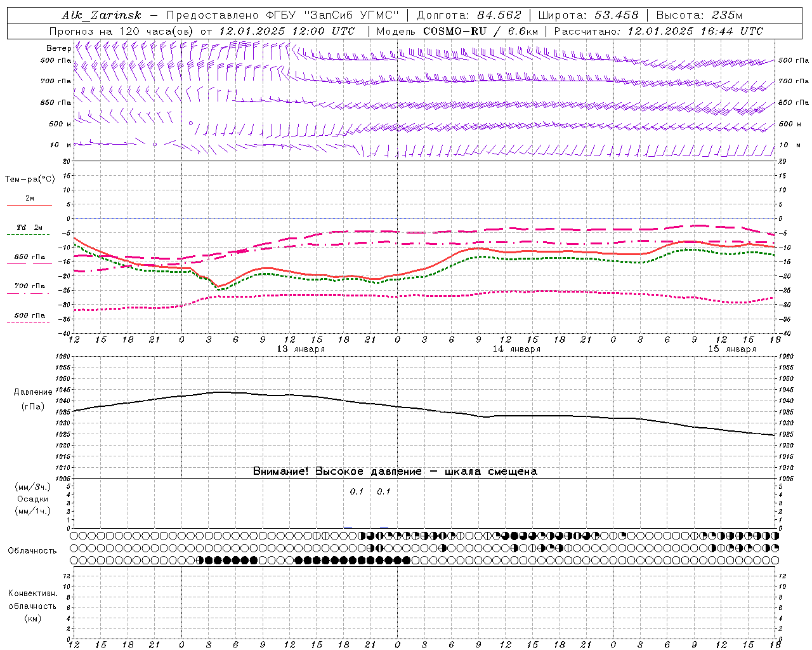Click the latitude value "Широта: 53.458"

(x=588, y=15)
